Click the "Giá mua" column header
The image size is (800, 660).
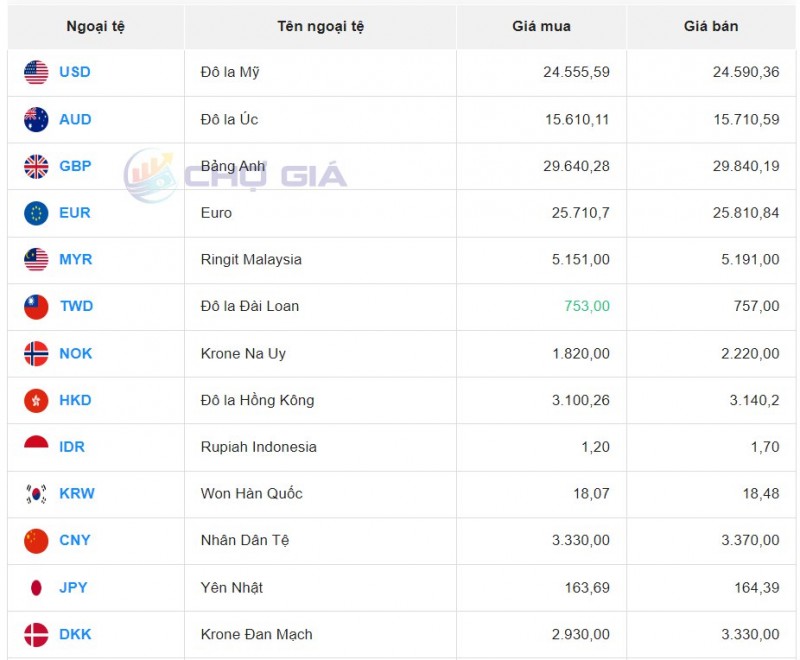pyautogui.click(x=541, y=26)
